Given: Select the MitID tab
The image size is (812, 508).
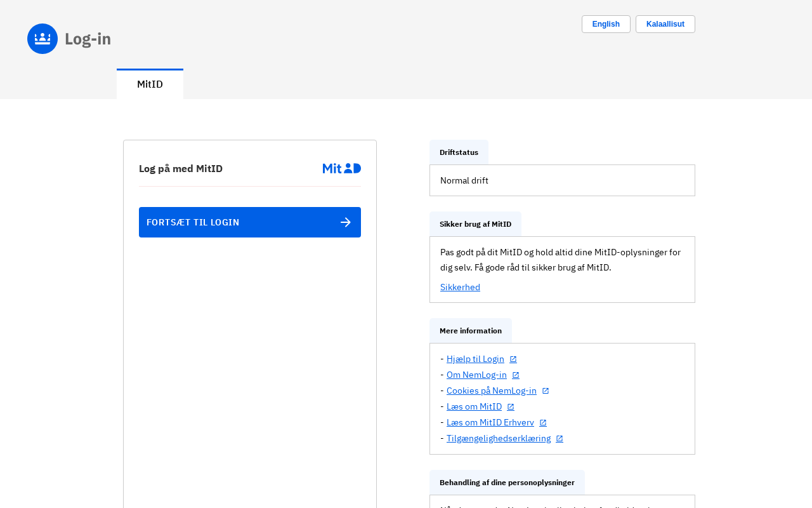Looking at the screenshot, I should pos(150,84).
